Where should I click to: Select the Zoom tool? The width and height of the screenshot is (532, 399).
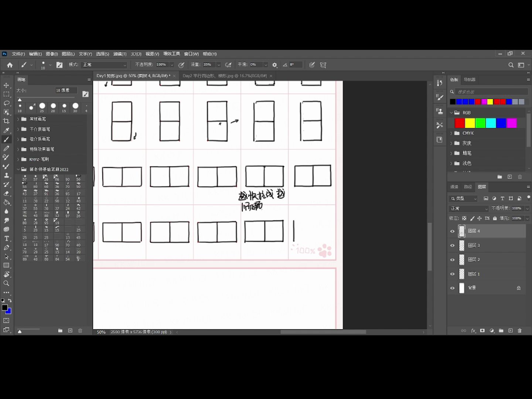point(6,283)
